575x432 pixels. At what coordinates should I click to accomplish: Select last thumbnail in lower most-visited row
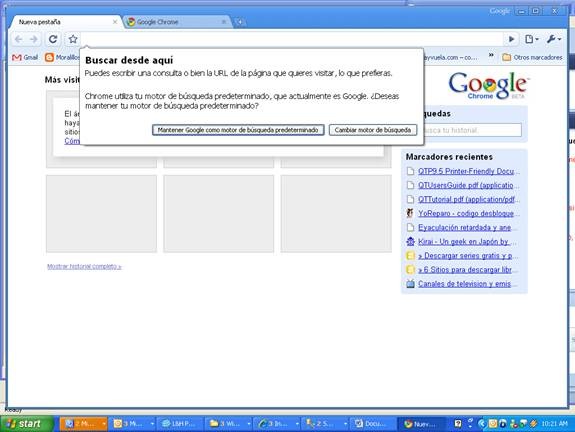click(x=336, y=214)
